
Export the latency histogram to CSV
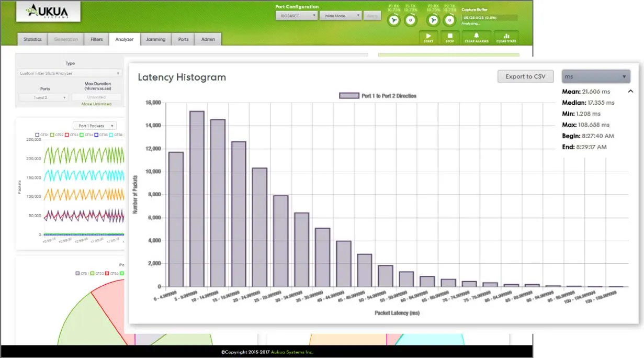click(x=525, y=76)
